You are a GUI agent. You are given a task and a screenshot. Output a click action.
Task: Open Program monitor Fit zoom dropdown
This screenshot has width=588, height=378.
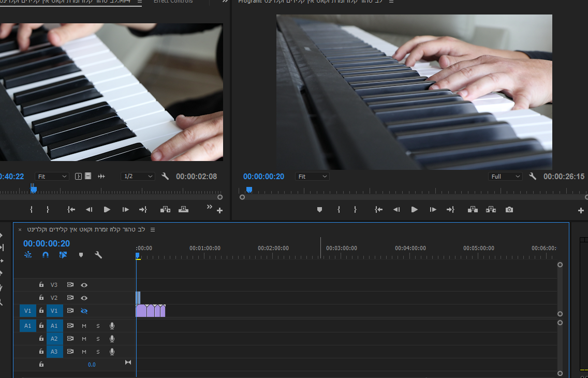pos(312,176)
